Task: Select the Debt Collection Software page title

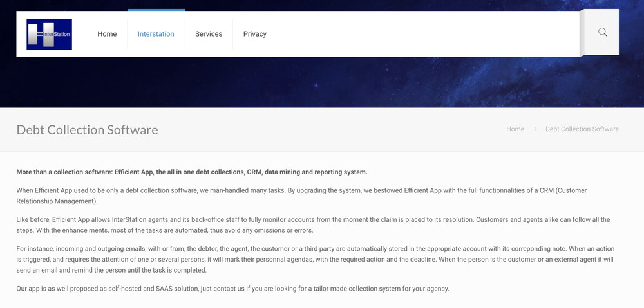Action: pyautogui.click(x=87, y=130)
